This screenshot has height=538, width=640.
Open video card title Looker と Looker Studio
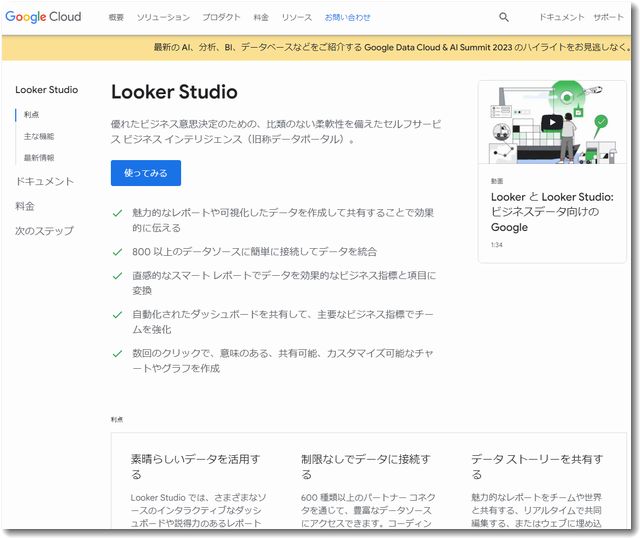tap(552, 212)
